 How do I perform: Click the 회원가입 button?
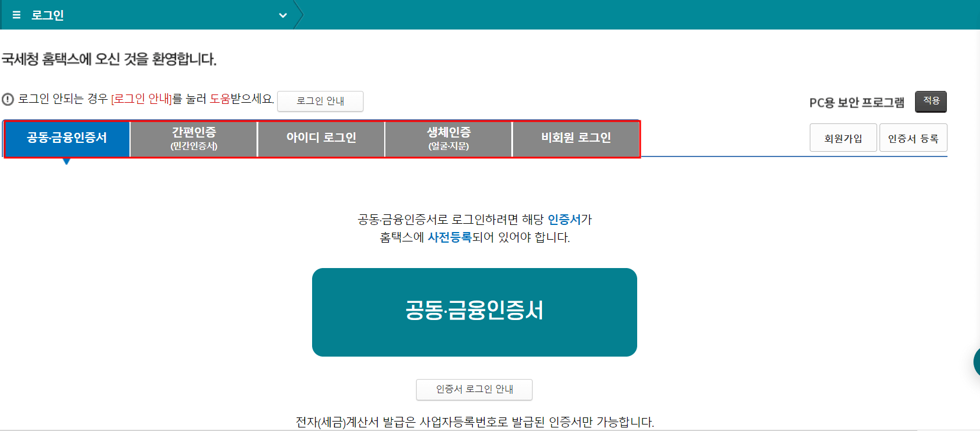[x=843, y=138]
